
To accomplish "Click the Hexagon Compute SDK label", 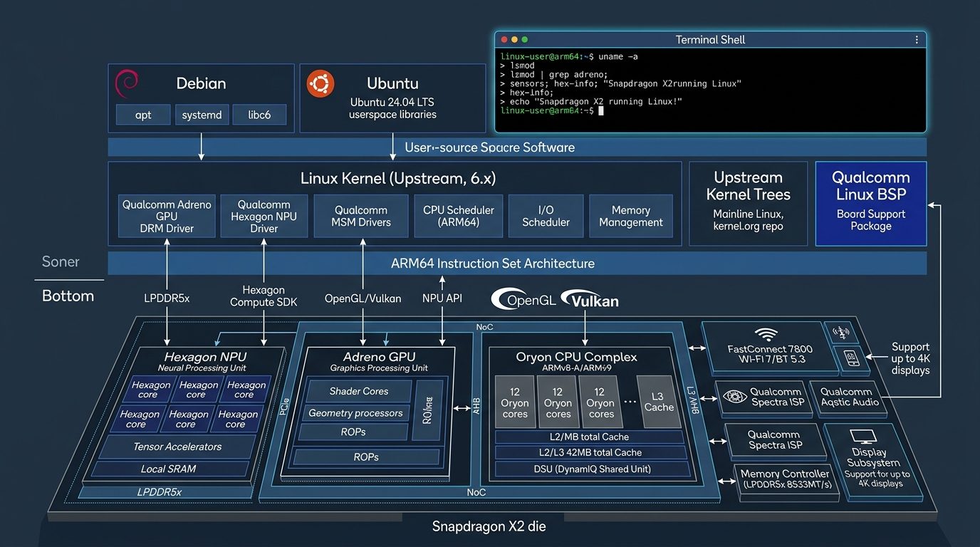I will click(x=263, y=296).
